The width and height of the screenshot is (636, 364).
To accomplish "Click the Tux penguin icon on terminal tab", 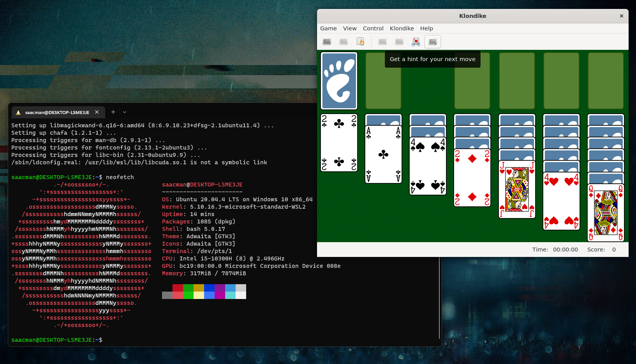I will 18,113.
